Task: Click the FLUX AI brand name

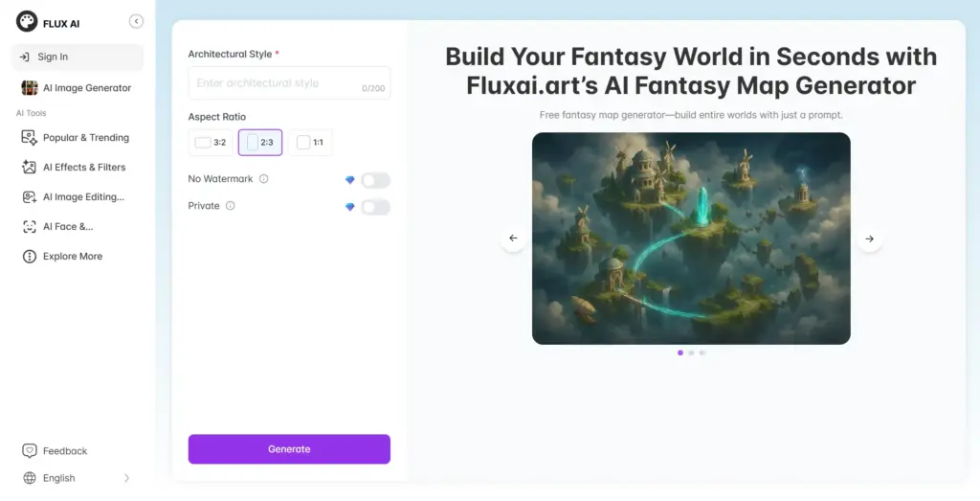Action: (x=61, y=24)
